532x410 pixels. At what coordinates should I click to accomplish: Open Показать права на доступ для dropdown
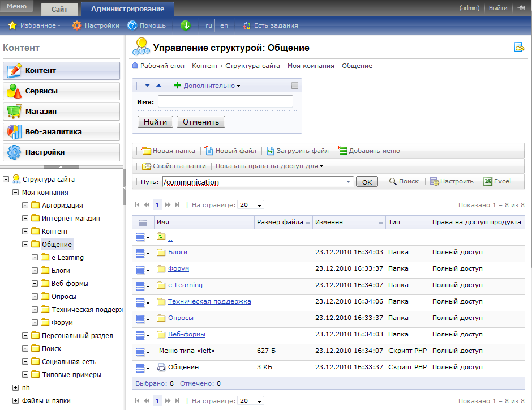pos(269,166)
